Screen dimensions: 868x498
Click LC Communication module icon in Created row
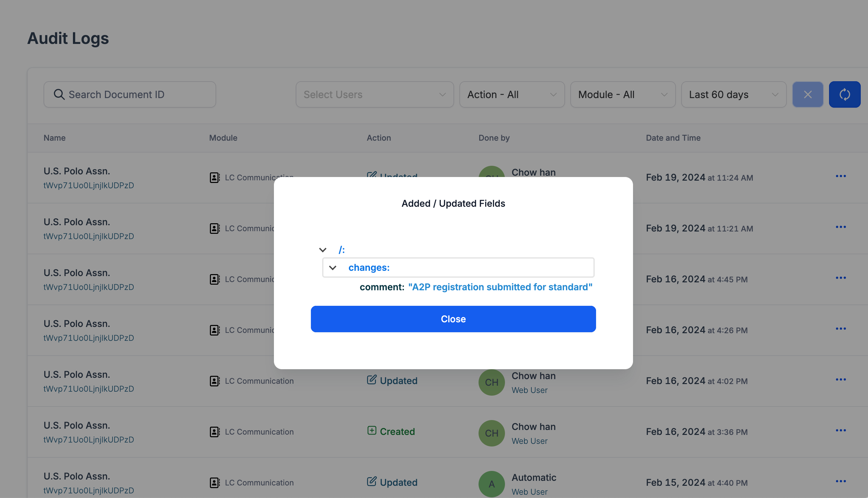pyautogui.click(x=214, y=432)
